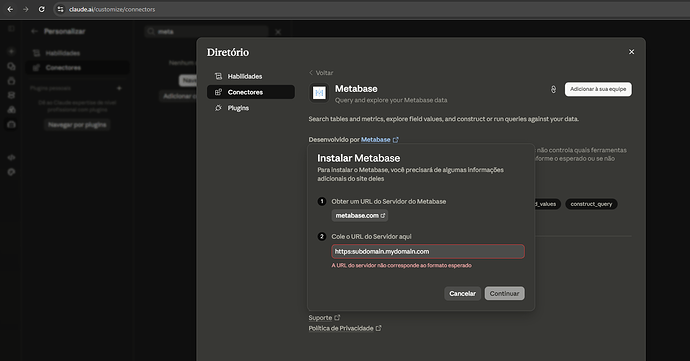This screenshot has width=690, height=361.
Task: Open metabase.com link chip
Action: [x=360, y=215]
